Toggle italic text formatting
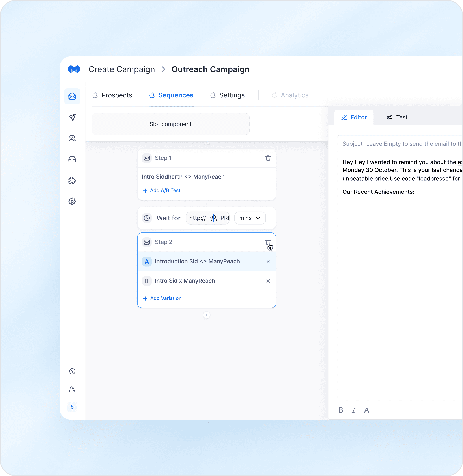Screen dimensions: 463x476 (354, 410)
